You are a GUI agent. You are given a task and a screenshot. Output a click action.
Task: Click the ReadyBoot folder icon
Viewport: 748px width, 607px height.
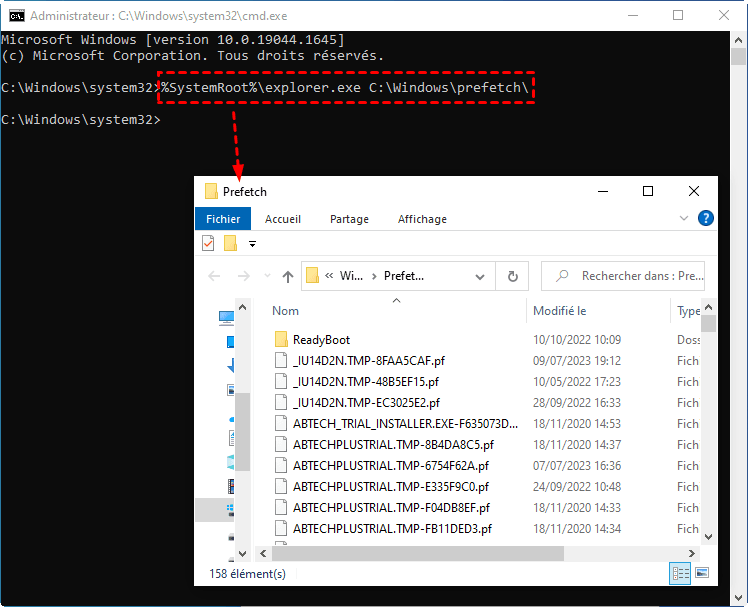click(281, 339)
